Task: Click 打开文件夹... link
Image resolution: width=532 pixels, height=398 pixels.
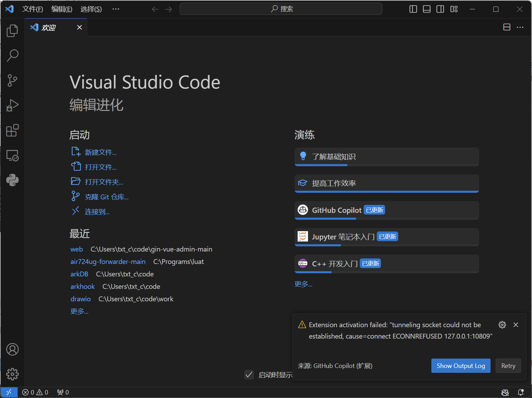Action: pos(104,182)
